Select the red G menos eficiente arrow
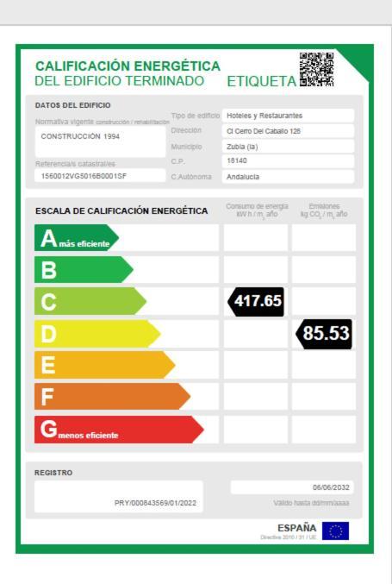Viewport: 392px width, 584px height. click(x=119, y=430)
